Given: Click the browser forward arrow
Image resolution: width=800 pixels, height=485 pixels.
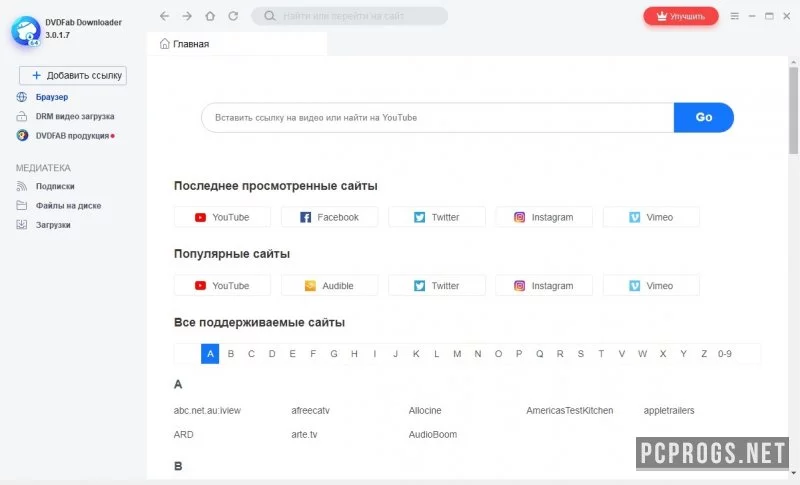Looking at the screenshot, I should click(x=187, y=16).
